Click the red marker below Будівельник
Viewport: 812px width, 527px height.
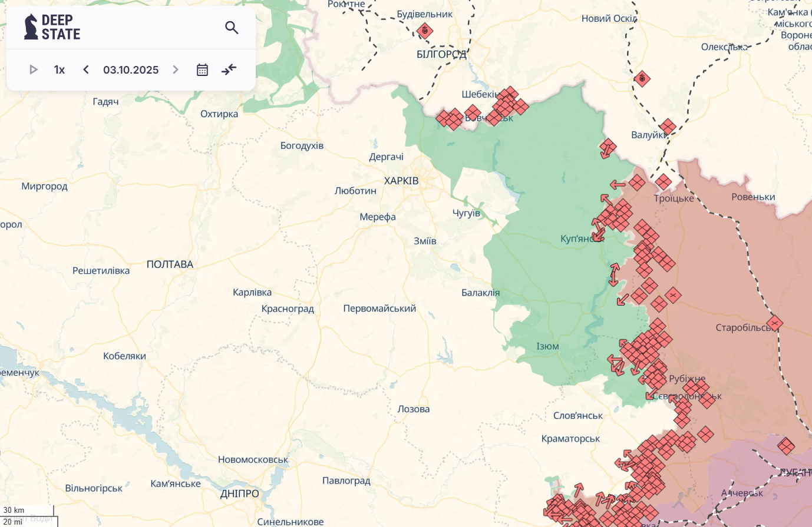tap(424, 31)
